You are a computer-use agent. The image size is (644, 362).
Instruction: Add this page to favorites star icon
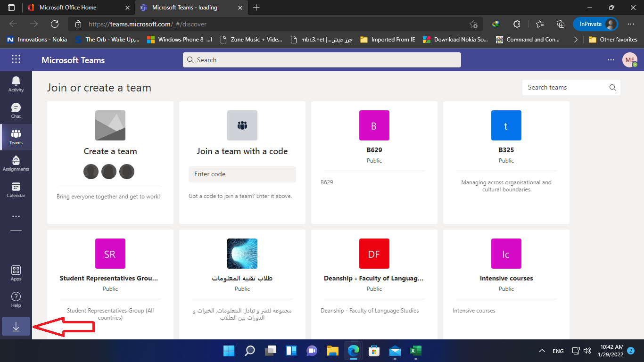[473, 24]
